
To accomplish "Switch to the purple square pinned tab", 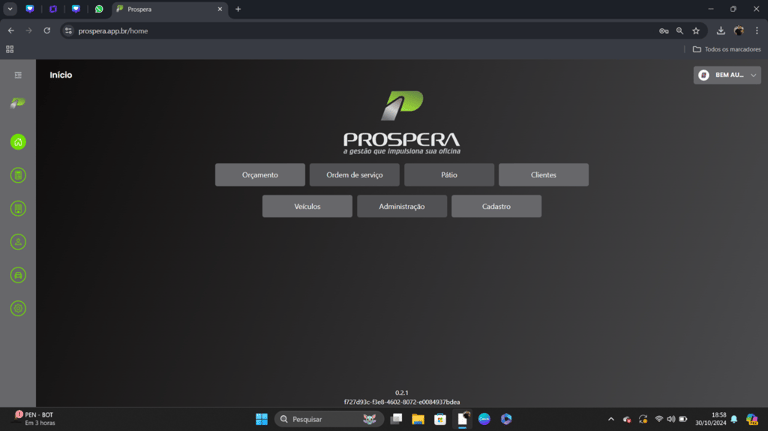I will pyautogui.click(x=53, y=9).
